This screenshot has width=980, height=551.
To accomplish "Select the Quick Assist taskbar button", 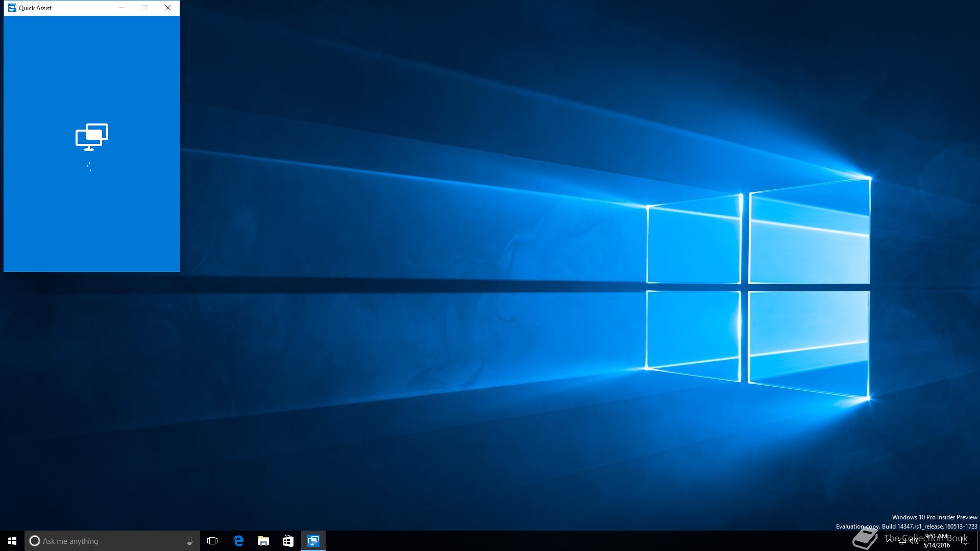I will 313,541.
